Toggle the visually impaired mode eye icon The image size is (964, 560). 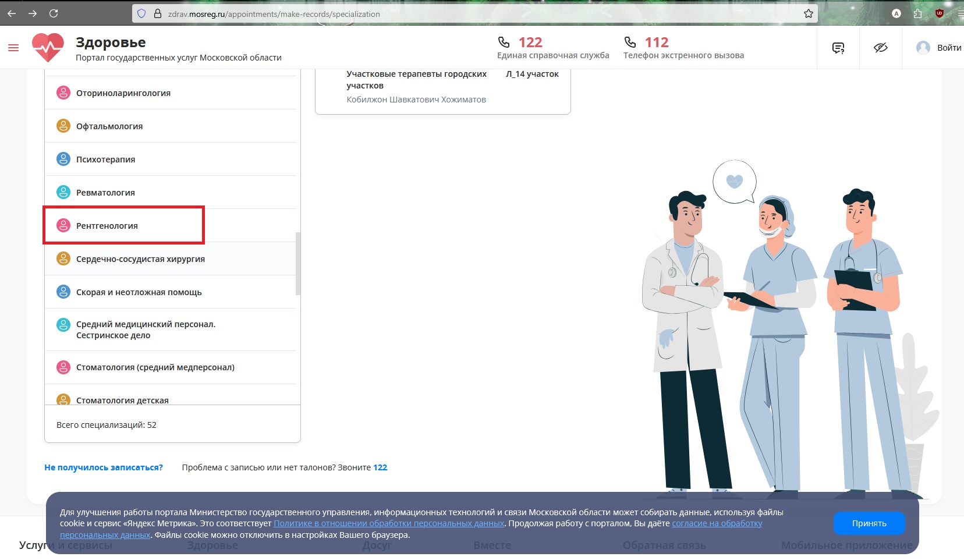point(880,48)
